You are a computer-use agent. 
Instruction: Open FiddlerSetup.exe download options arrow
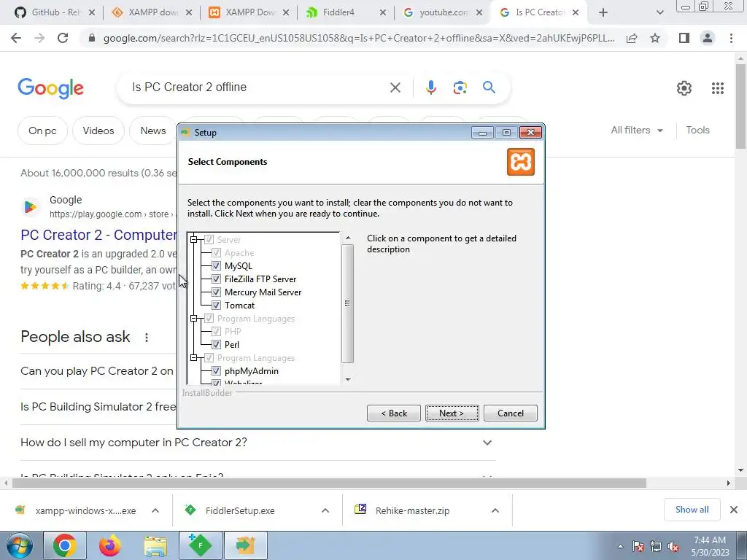[x=325, y=510]
